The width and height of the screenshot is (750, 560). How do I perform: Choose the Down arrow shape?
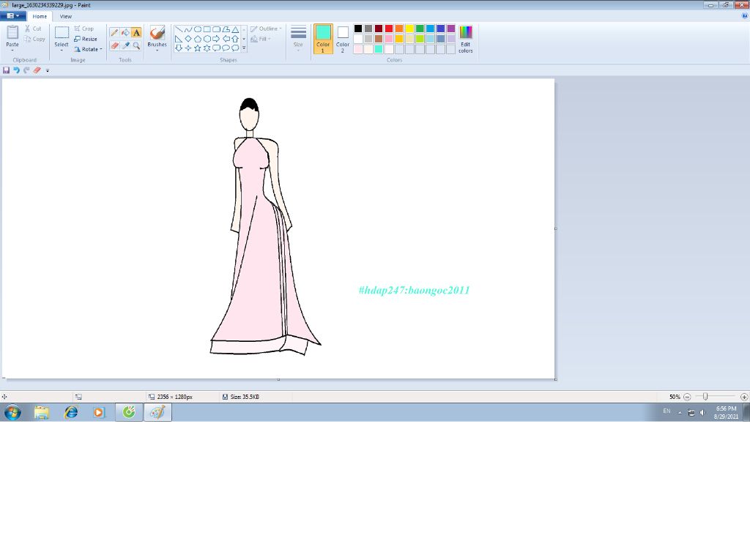click(x=179, y=48)
